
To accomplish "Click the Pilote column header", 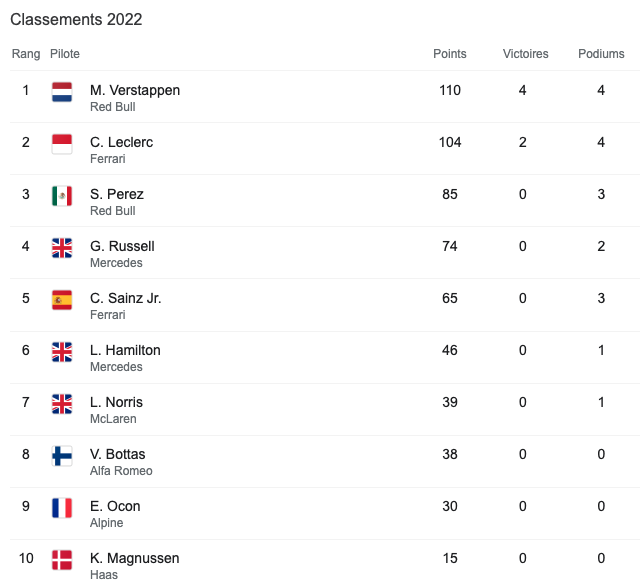I will (x=65, y=54).
